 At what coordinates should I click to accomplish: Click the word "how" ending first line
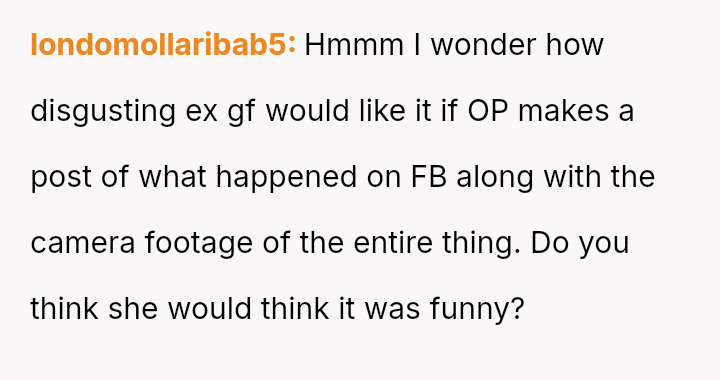point(574,45)
